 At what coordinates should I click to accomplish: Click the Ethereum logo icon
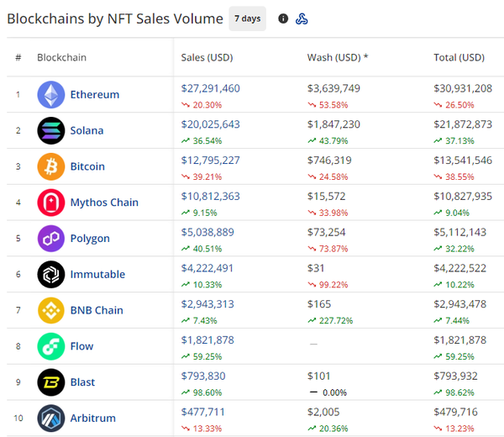click(50, 95)
